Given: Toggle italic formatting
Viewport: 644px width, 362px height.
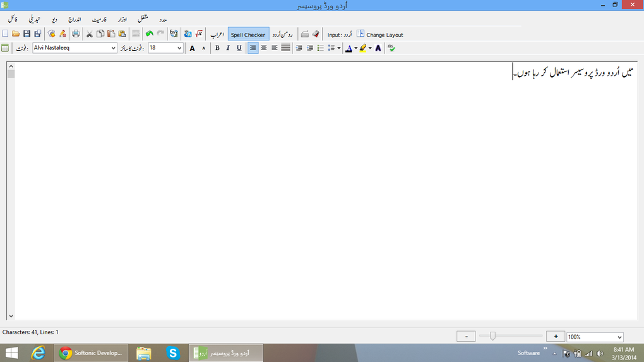Looking at the screenshot, I should coord(228,48).
